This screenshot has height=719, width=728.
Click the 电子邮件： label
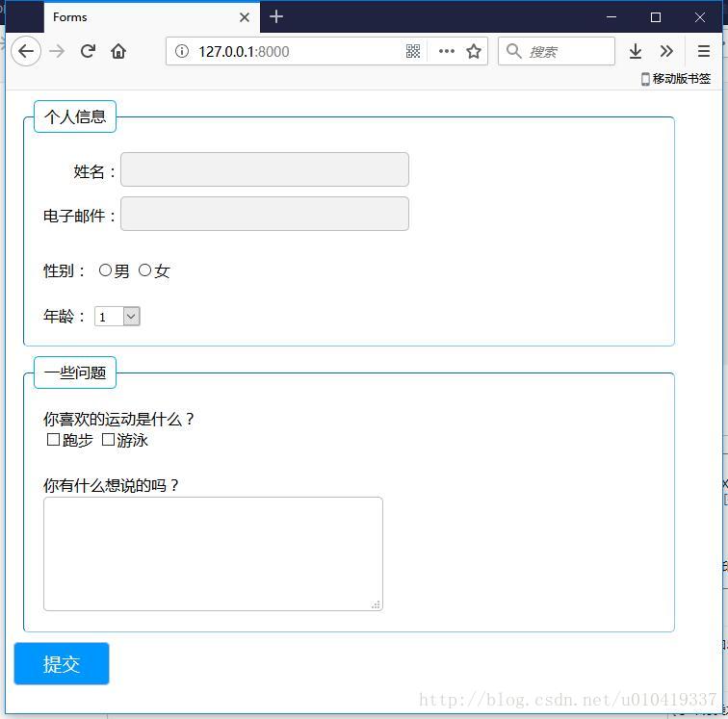click(x=79, y=216)
